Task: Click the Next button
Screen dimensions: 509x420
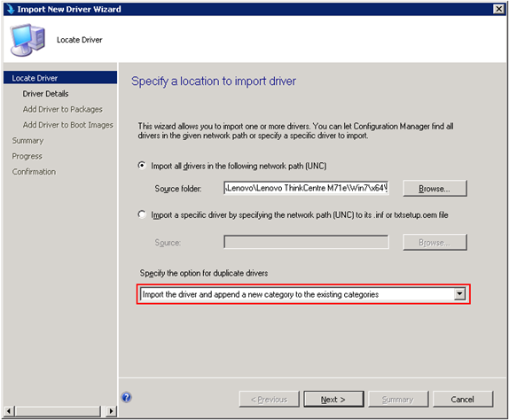Action: tap(333, 400)
